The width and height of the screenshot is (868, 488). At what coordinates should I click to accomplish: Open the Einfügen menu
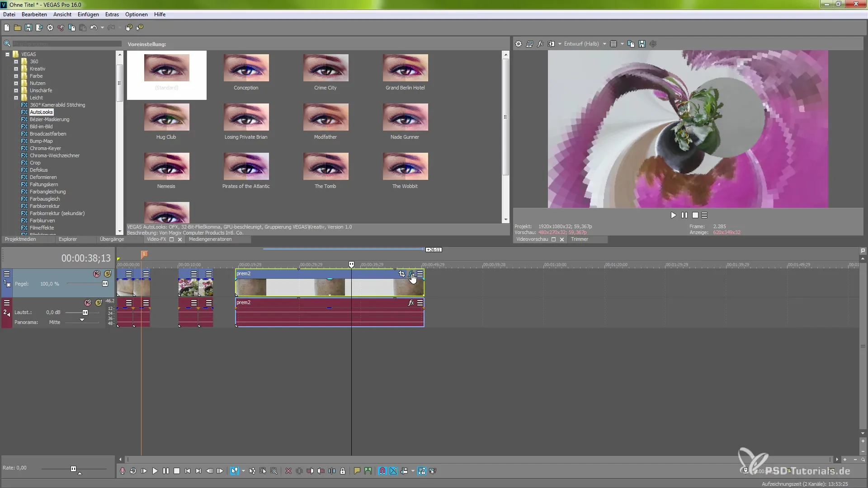[88, 14]
